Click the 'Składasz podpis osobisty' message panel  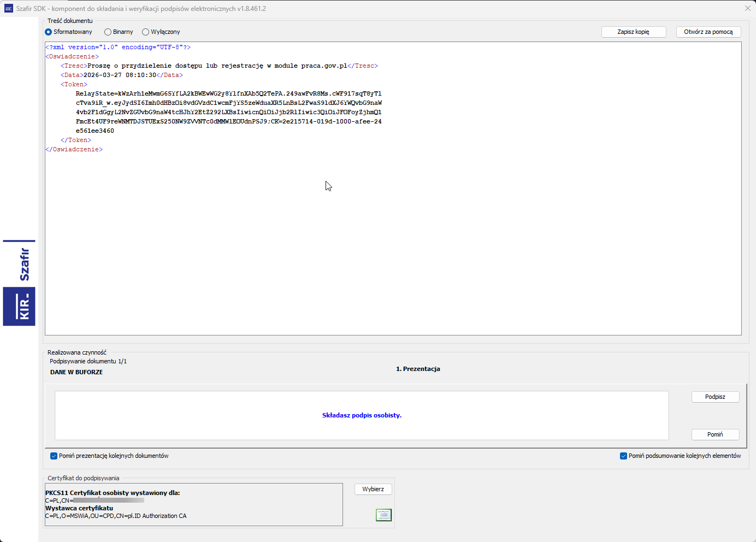coord(362,415)
